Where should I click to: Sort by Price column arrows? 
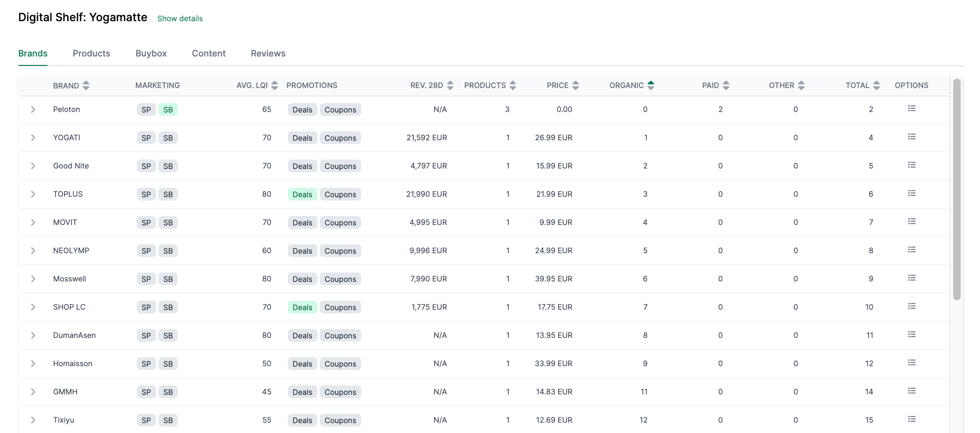click(576, 85)
